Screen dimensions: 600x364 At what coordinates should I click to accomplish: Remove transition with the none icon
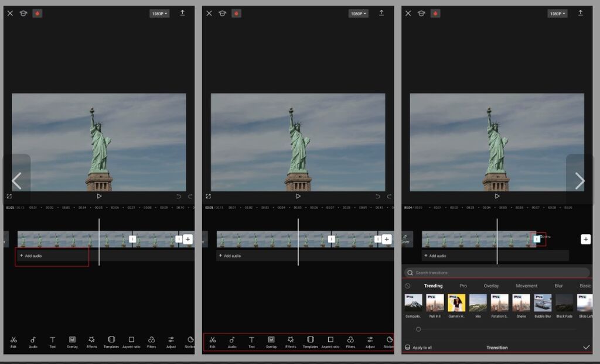(x=408, y=286)
